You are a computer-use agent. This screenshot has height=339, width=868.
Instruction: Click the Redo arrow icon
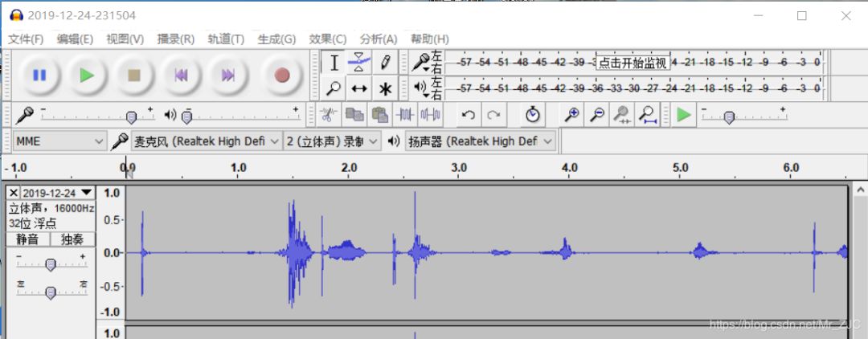[493, 115]
